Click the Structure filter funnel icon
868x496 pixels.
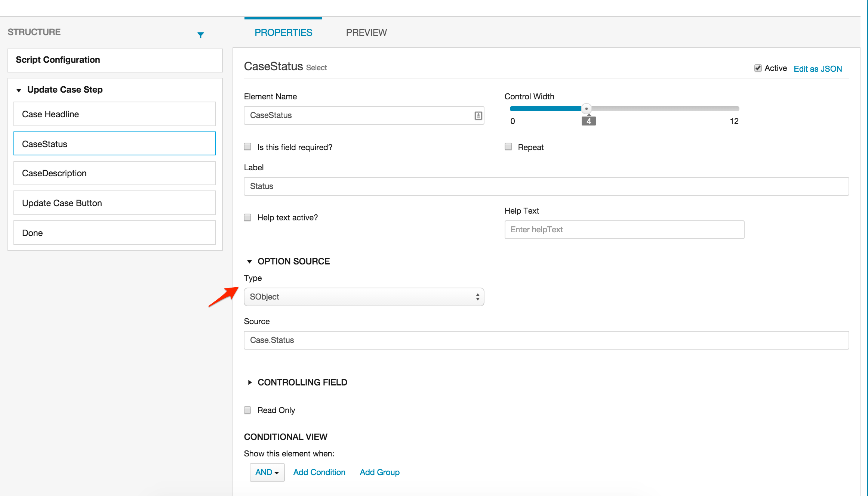200,35
